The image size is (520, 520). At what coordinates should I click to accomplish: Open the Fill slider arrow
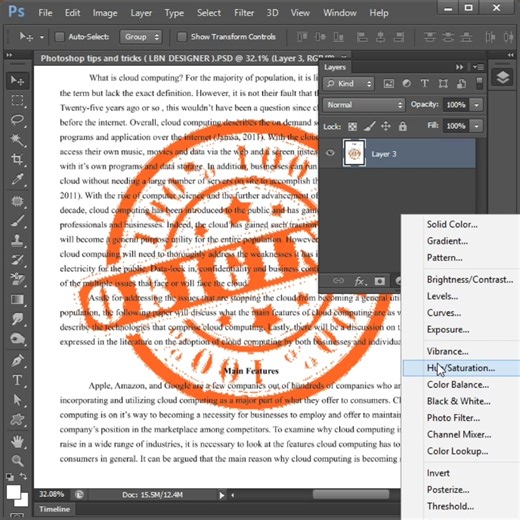pos(477,126)
